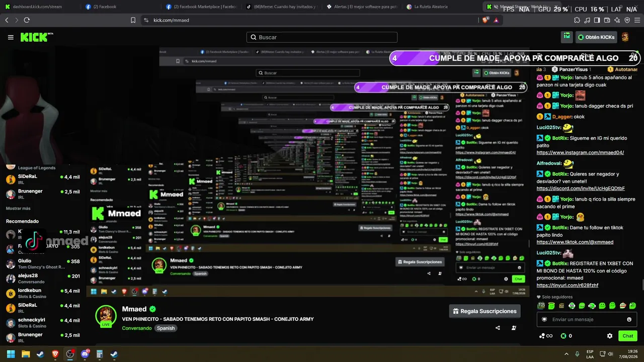Open File Explorer from taskbar
This screenshot has height=362, width=644.
26,354
